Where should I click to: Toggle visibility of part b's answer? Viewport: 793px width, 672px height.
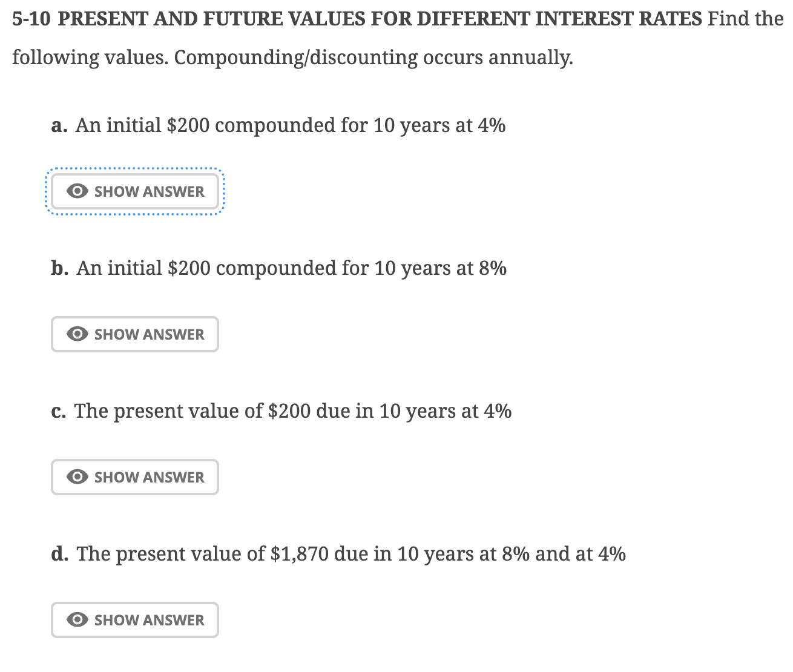134,334
